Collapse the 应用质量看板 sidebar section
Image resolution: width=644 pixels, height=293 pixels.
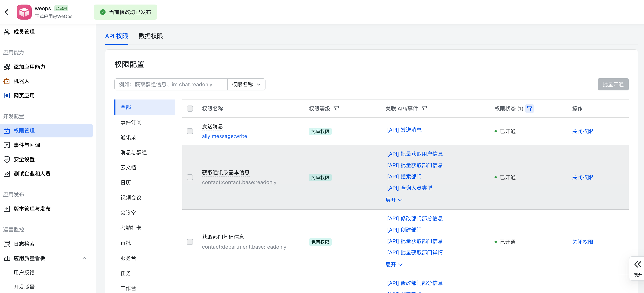click(x=84, y=258)
